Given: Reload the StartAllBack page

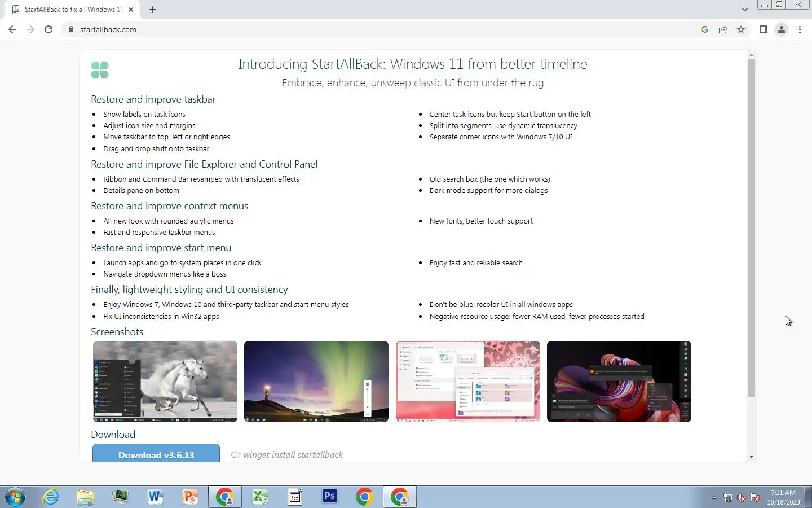Looking at the screenshot, I should tap(48, 29).
